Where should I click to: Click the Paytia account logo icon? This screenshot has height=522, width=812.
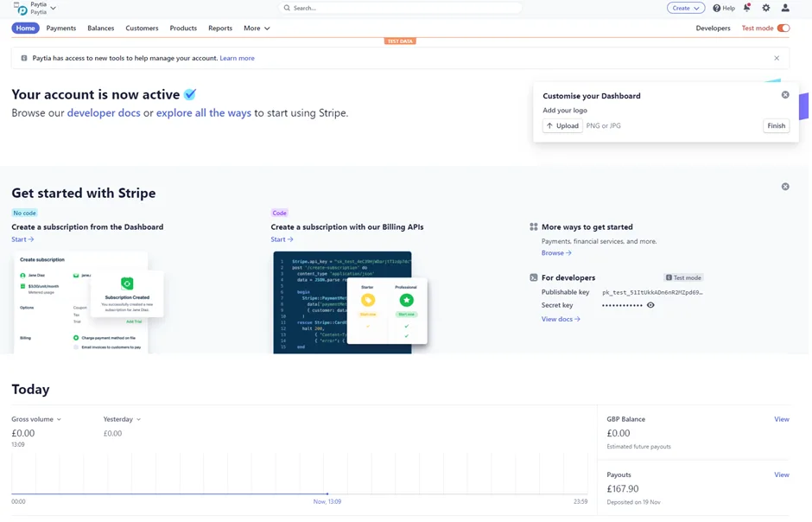22,9
